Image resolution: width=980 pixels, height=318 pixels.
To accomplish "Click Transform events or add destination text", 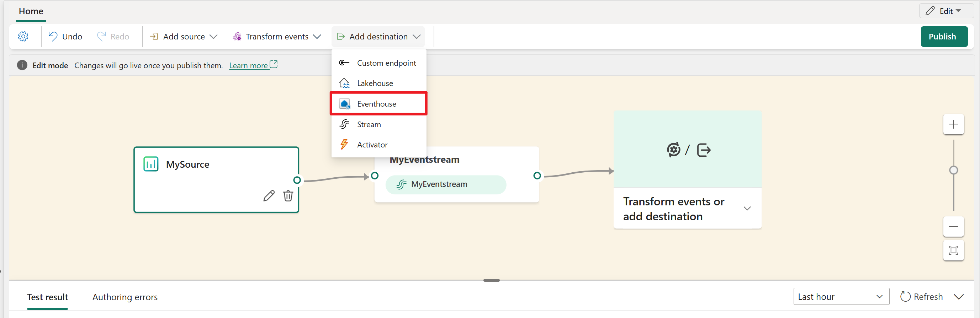I will [673, 209].
